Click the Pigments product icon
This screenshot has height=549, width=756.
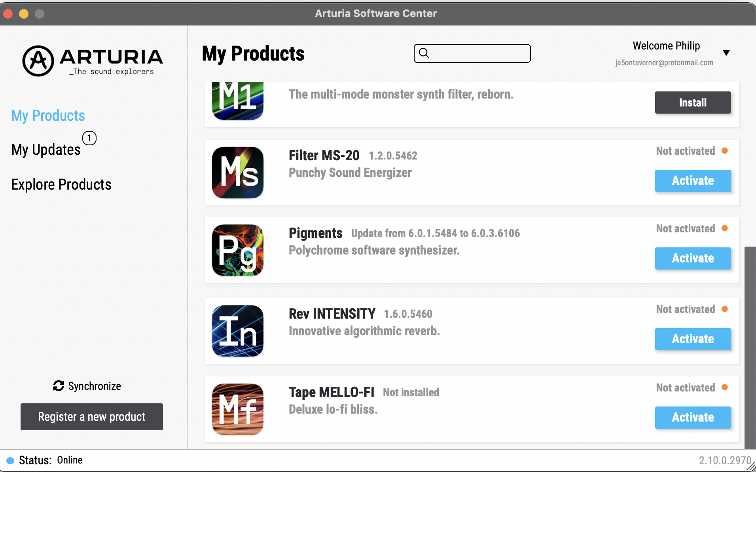[x=238, y=250]
